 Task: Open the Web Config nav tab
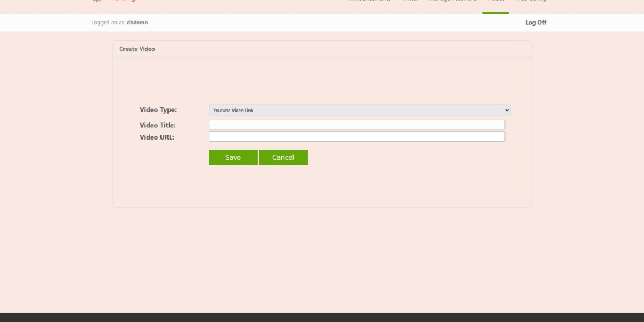[531, 2]
